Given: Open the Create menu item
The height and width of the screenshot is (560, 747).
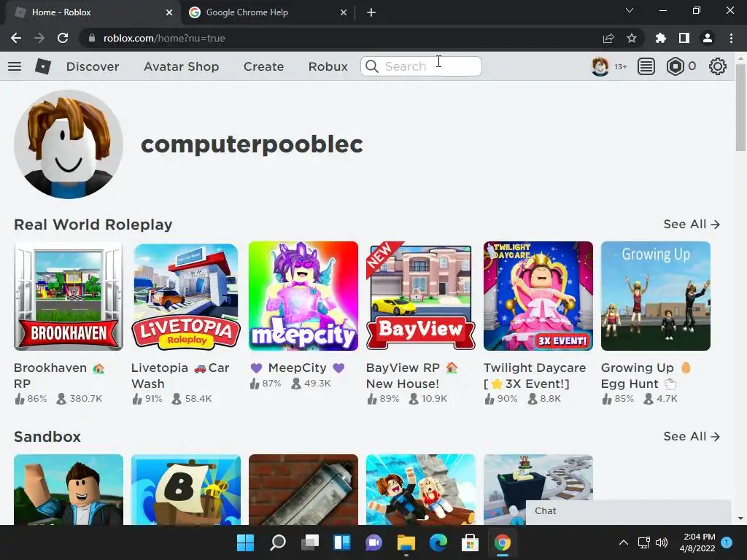Looking at the screenshot, I should (x=263, y=66).
